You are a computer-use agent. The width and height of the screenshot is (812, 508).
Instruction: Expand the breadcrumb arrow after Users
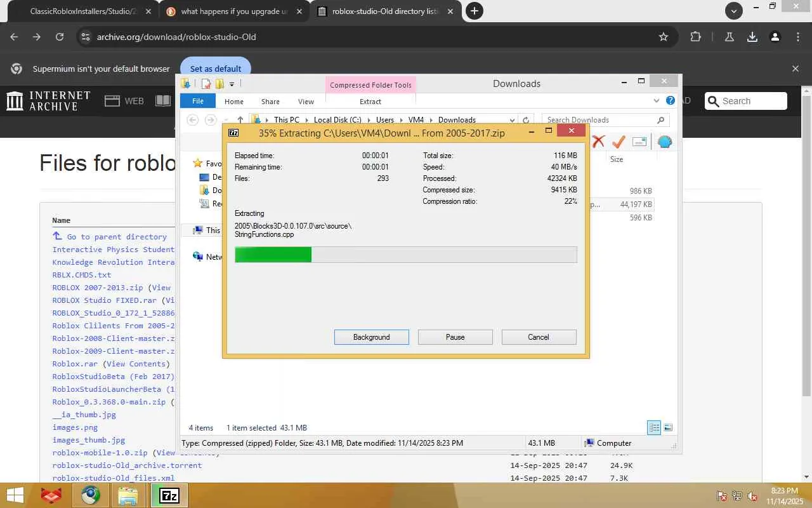coord(401,120)
